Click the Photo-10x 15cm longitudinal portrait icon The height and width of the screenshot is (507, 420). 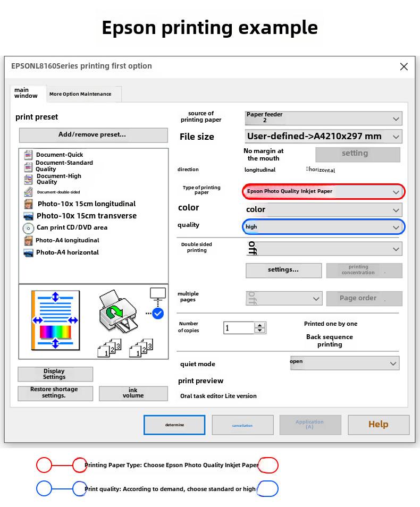tap(29, 204)
